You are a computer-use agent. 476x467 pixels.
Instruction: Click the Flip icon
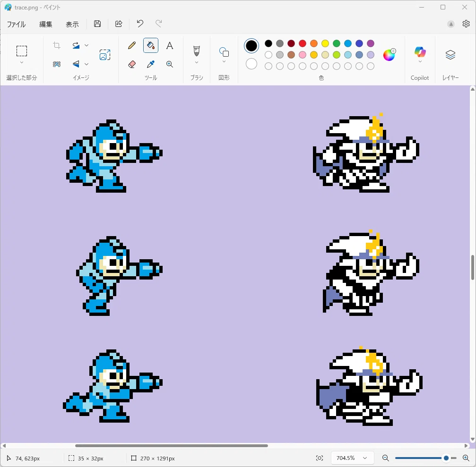[76, 64]
